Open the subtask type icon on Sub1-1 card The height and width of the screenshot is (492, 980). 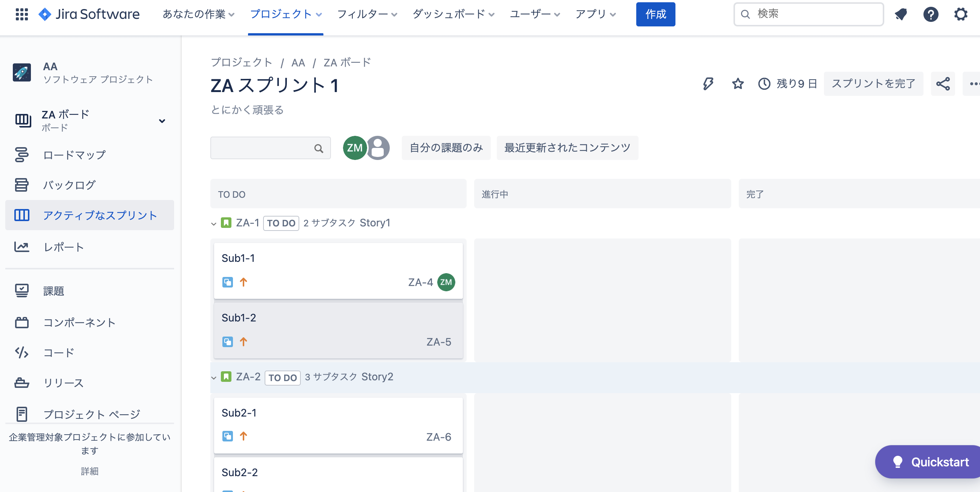[x=228, y=282]
